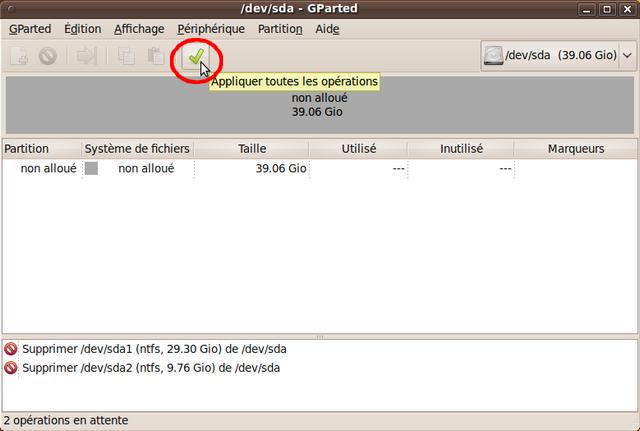Click the pane divider grip handle
This screenshot has width=640, height=431.
pos(320,337)
